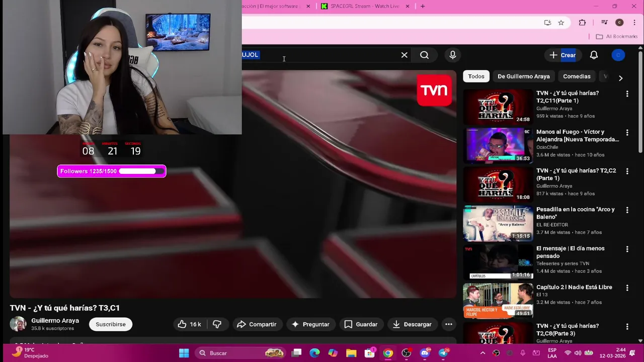Open All Bookmarks folder

[x=616, y=36]
